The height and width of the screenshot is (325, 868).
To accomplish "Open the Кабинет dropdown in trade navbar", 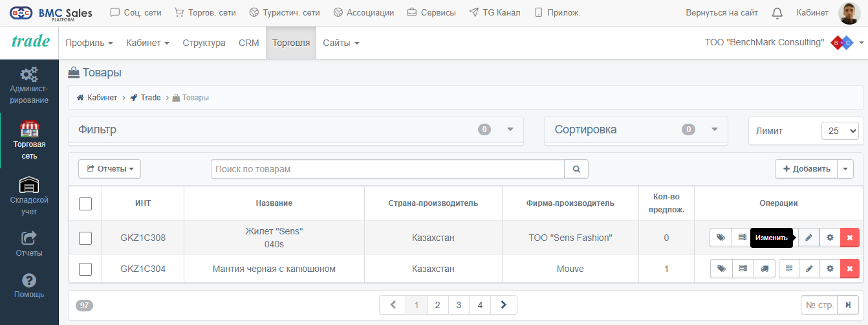I will coord(147,43).
